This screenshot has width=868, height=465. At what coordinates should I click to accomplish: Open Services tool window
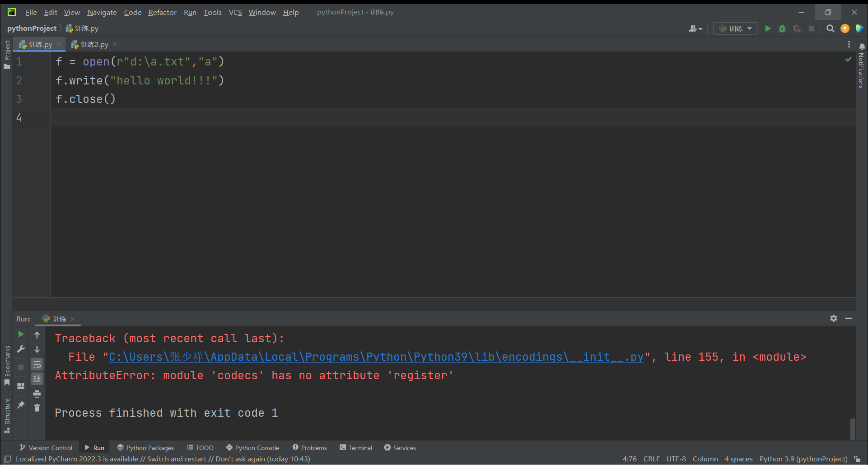(400, 447)
